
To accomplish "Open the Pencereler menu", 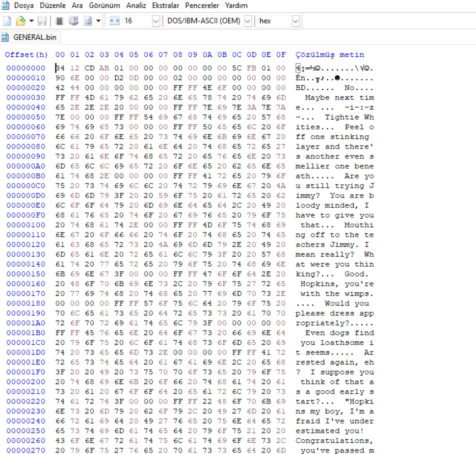I will [202, 5].
